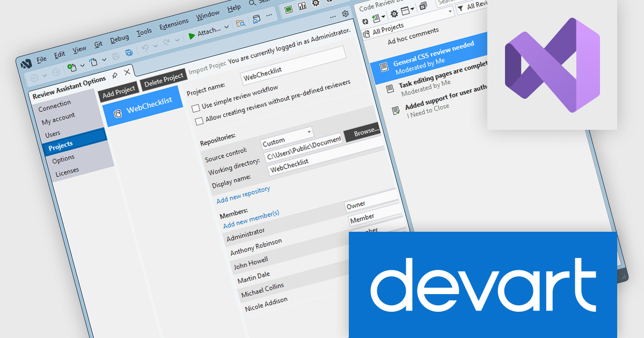Click the Add Project button
Image resolution: width=644 pixels, height=338 pixels.
click(119, 92)
